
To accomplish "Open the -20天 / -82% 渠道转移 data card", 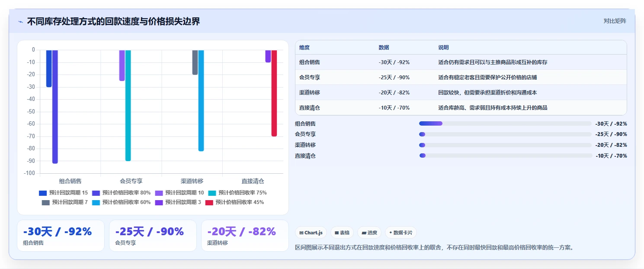I will click(x=245, y=236).
